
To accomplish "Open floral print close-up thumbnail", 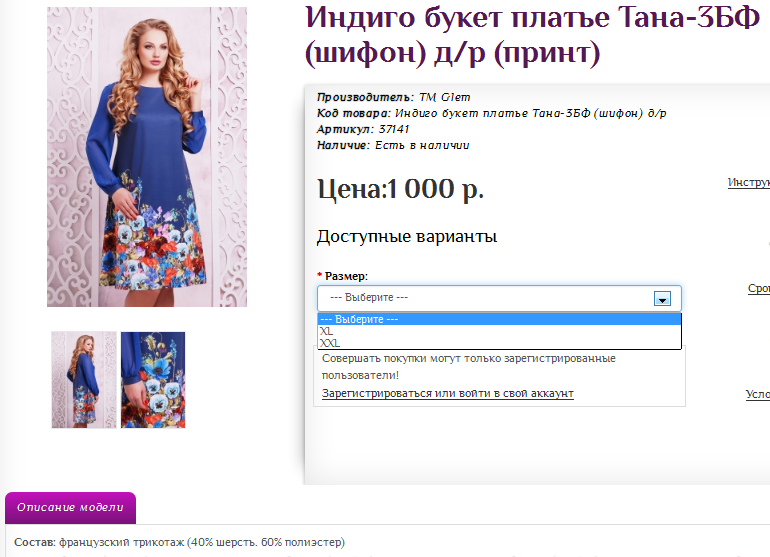I will 153,380.
